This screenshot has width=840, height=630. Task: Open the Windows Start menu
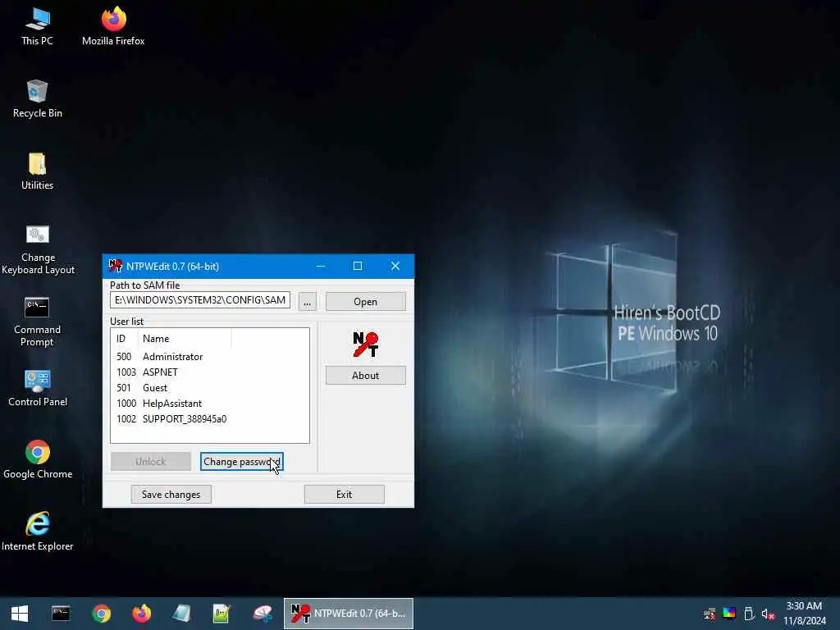[x=20, y=614]
